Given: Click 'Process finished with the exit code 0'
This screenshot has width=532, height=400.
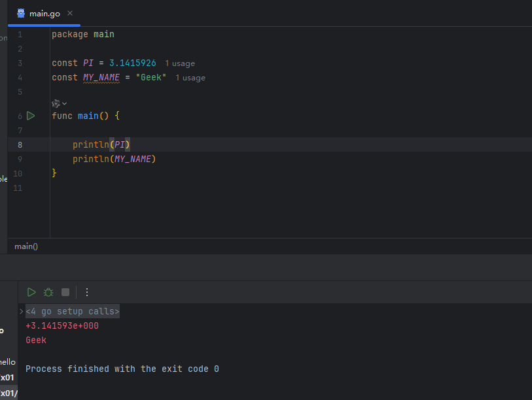Looking at the screenshot, I should (x=122, y=369).
